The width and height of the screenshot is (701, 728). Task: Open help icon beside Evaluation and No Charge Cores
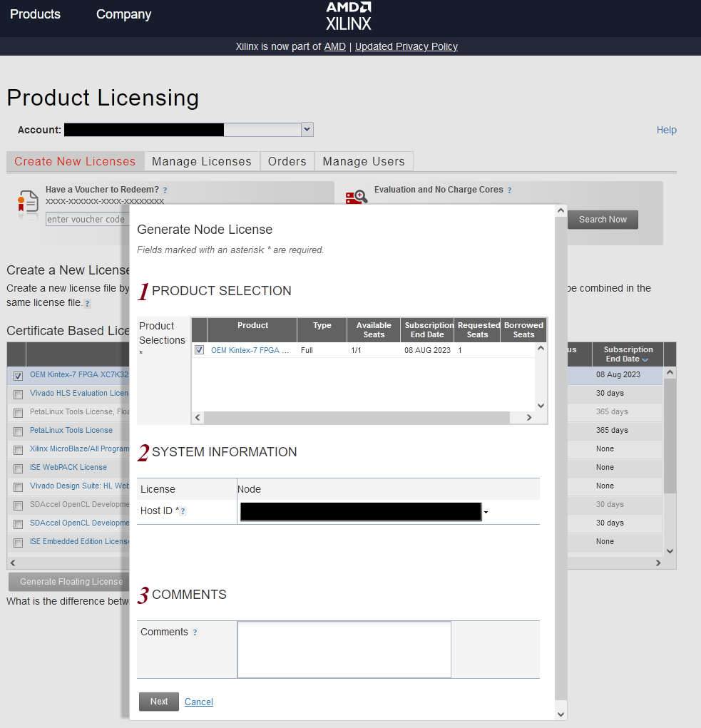click(x=509, y=190)
